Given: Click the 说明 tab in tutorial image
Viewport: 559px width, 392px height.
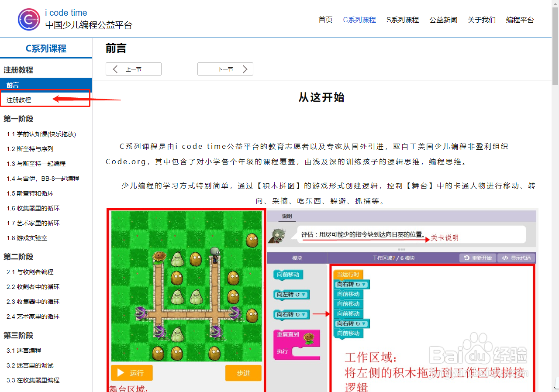Looking at the screenshot, I should (x=287, y=216).
